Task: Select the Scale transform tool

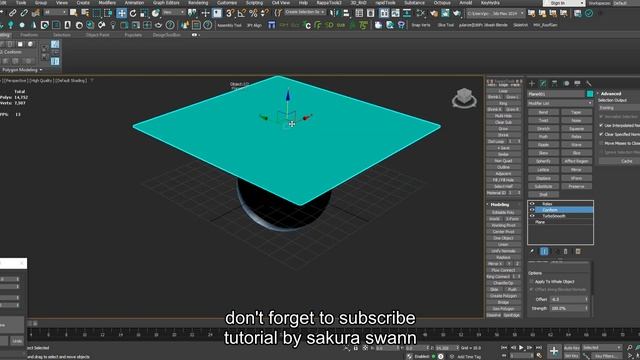Action: click(144, 13)
